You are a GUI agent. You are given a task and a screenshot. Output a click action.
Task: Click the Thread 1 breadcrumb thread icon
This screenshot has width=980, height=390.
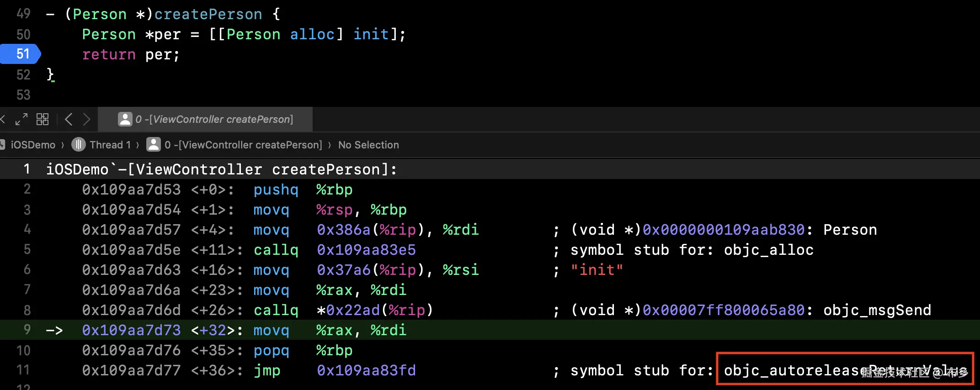[78, 145]
